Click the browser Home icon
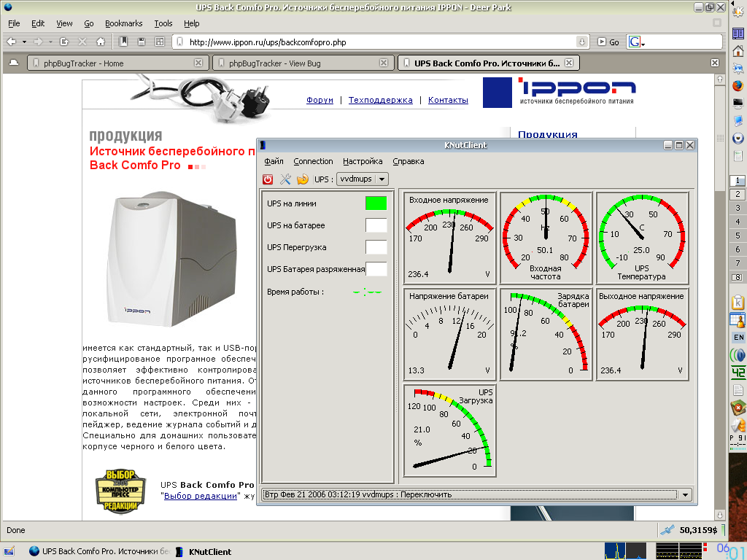This screenshot has height=560, width=747. coord(101,42)
